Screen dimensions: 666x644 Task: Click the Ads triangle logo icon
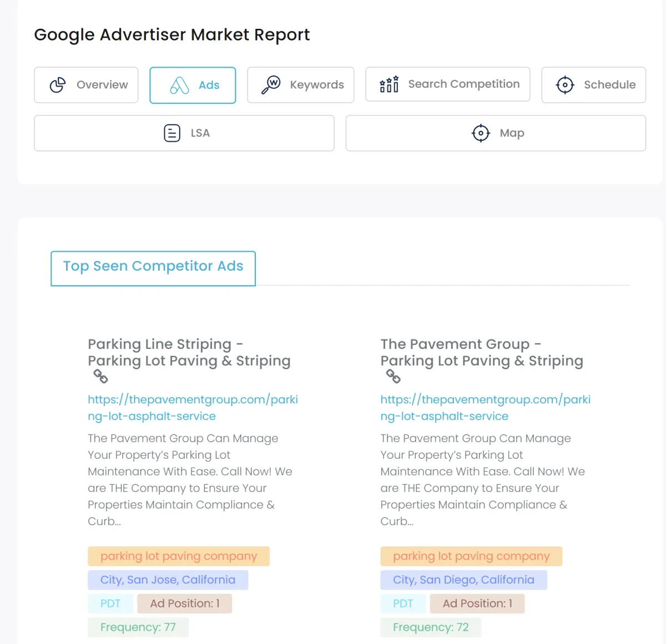tap(179, 85)
